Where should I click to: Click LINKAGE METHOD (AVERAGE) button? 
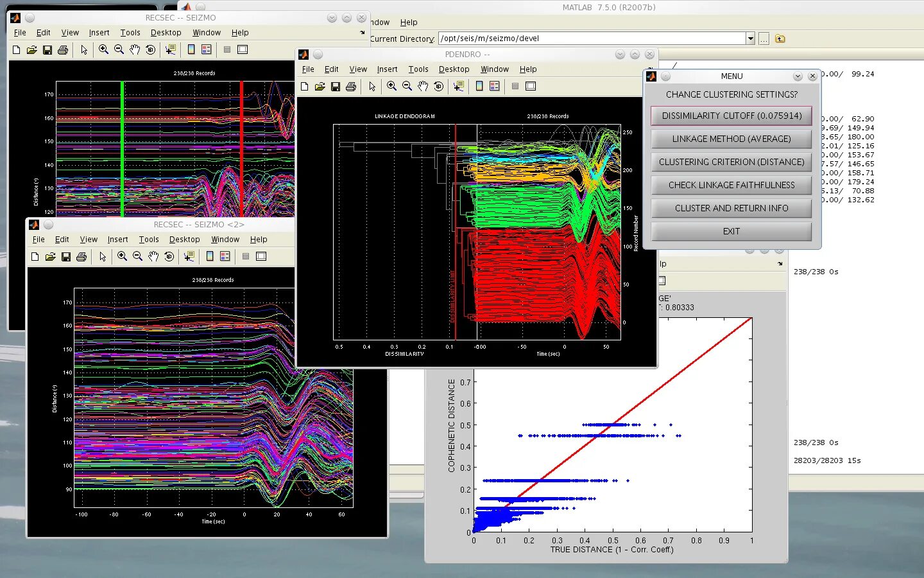click(732, 139)
